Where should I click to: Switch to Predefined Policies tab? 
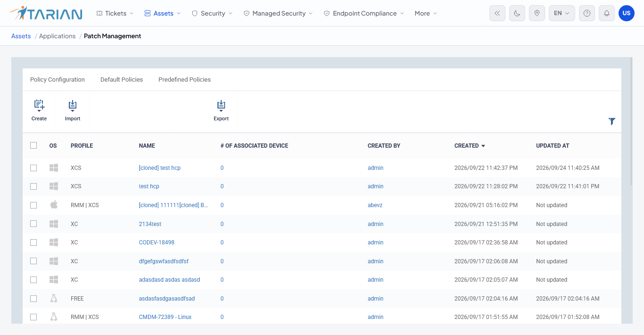184,79
